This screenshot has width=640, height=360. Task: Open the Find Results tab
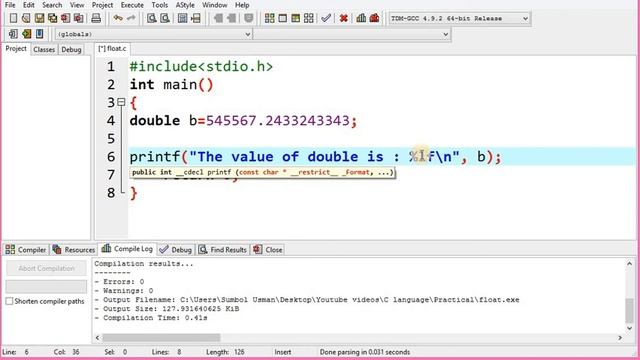coord(223,249)
